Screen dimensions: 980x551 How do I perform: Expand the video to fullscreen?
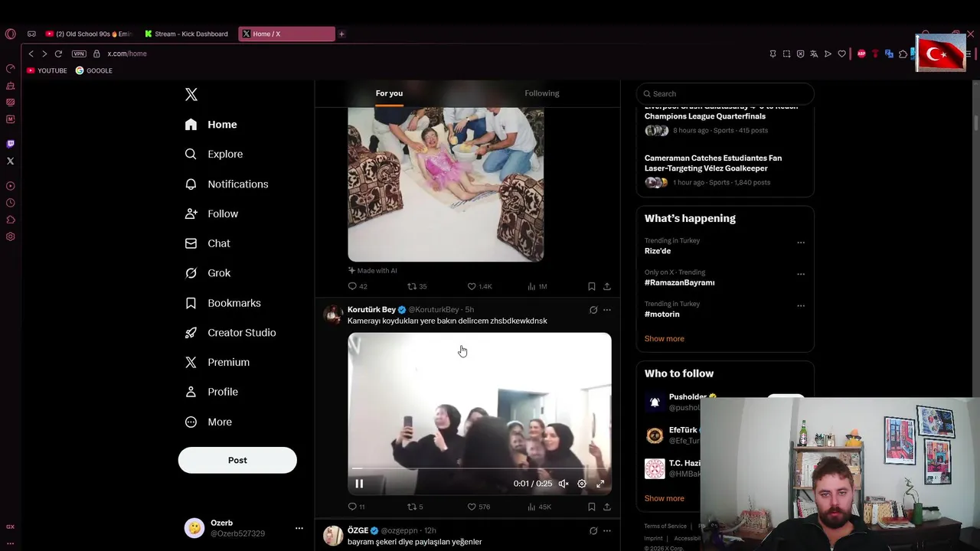point(600,484)
